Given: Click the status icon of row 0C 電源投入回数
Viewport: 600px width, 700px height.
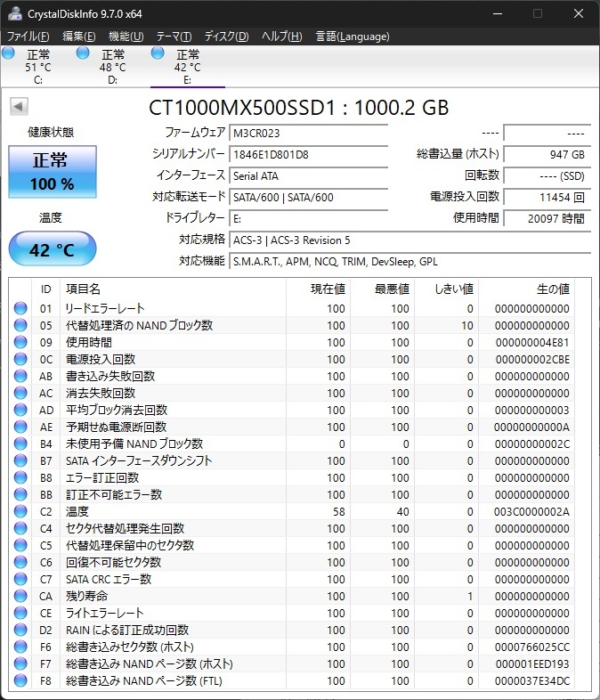Looking at the screenshot, I should click(x=20, y=359).
